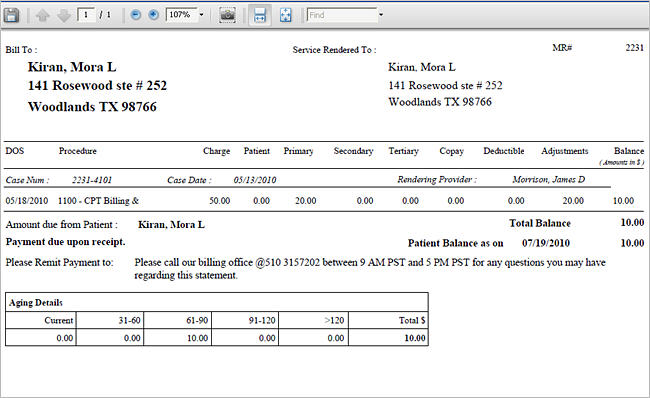This screenshot has height=398, width=650.
Task: Click bold address 141 Rosewood ste # 252
Action: pos(97,85)
